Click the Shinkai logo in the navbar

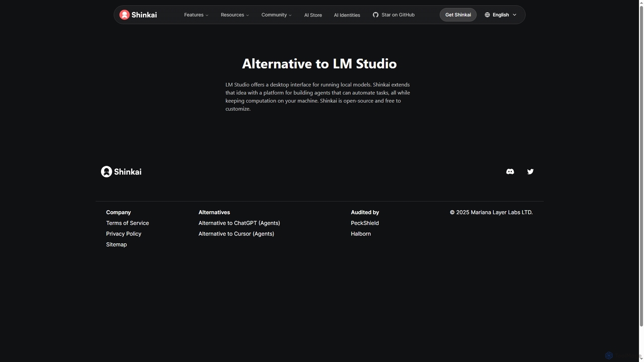[138, 15]
